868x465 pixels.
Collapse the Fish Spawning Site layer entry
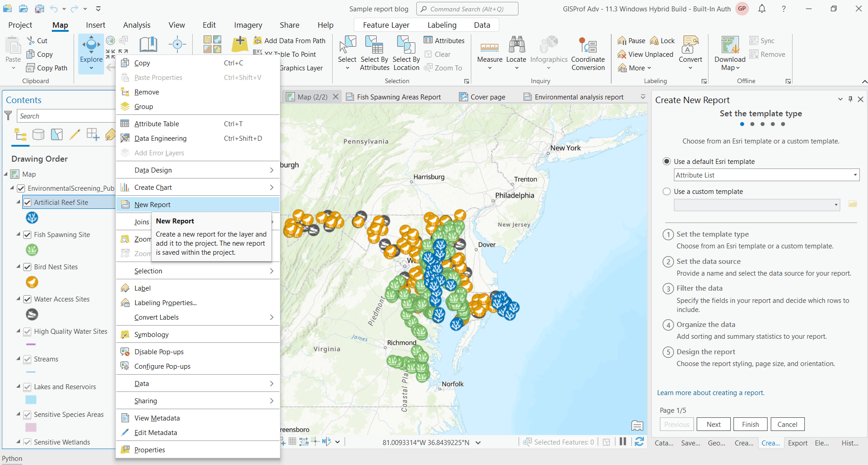pyautogui.click(x=19, y=234)
